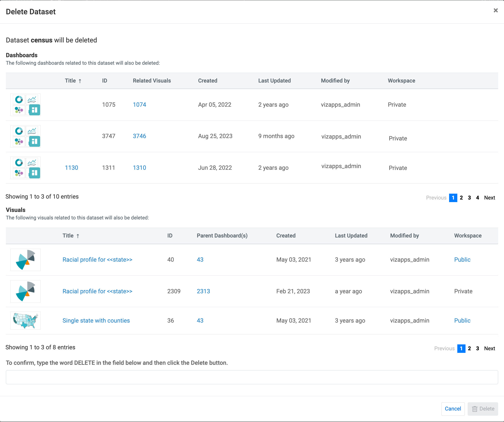This screenshot has height=422, width=504.
Task: Sort dashboards by Created column
Action: click(x=208, y=81)
